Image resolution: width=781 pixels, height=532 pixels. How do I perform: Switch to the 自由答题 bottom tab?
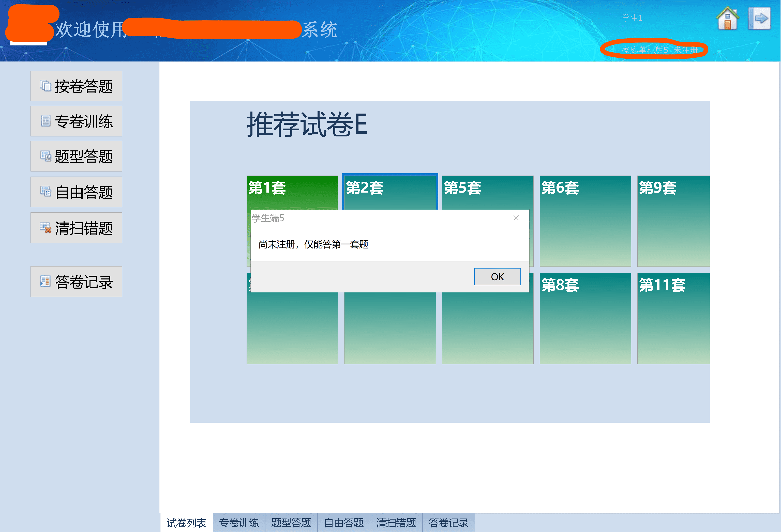(x=344, y=523)
